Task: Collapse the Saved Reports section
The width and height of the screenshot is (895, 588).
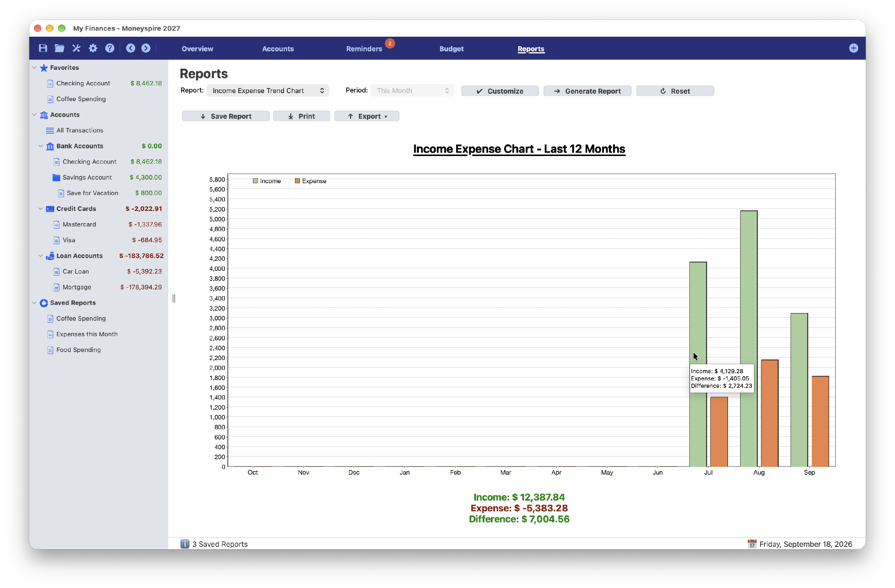Action: point(34,303)
